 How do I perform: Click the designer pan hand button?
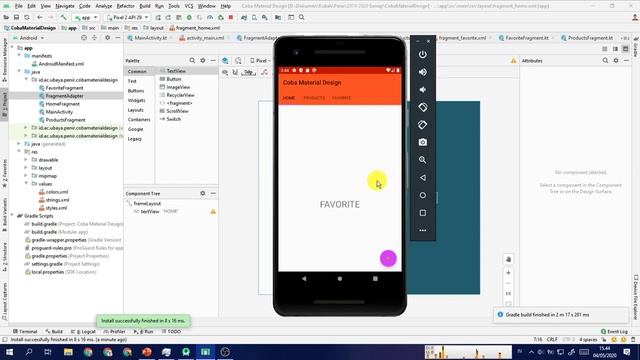click(508, 259)
